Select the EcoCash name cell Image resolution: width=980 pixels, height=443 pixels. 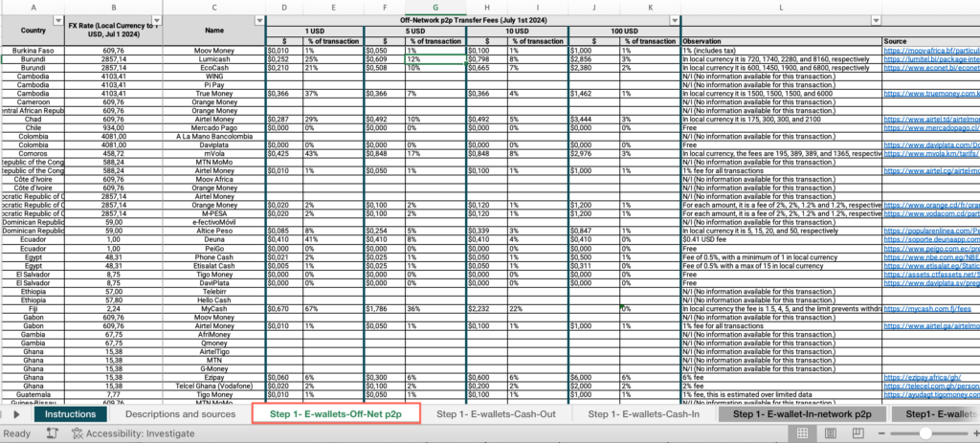(214, 68)
